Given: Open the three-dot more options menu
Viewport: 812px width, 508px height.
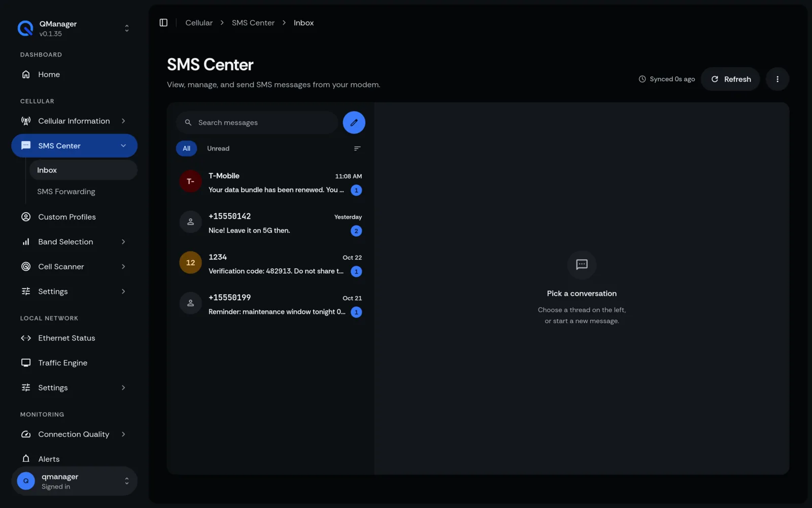Looking at the screenshot, I should (777, 79).
